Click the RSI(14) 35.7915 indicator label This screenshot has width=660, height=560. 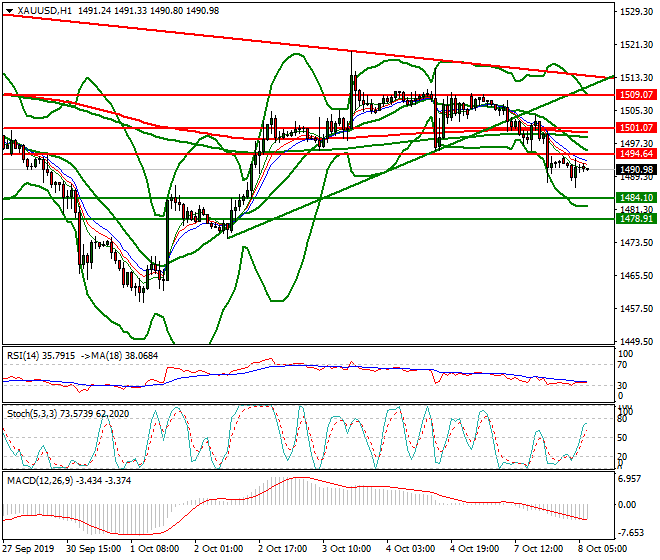point(41,356)
